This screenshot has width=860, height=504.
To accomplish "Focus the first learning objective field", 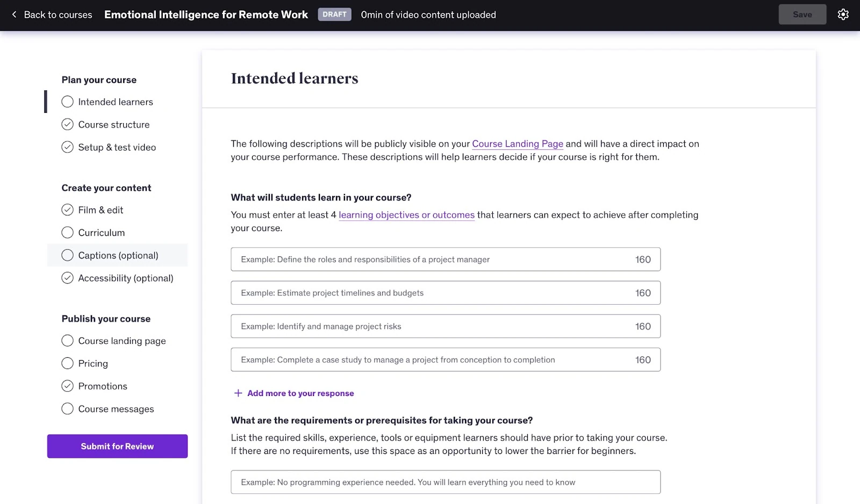I will pos(446,259).
